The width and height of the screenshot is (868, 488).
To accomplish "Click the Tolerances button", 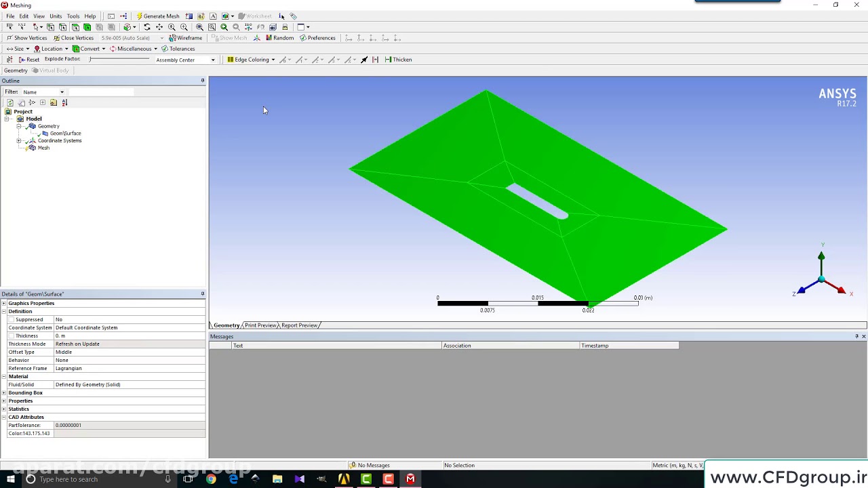I will [x=178, y=49].
